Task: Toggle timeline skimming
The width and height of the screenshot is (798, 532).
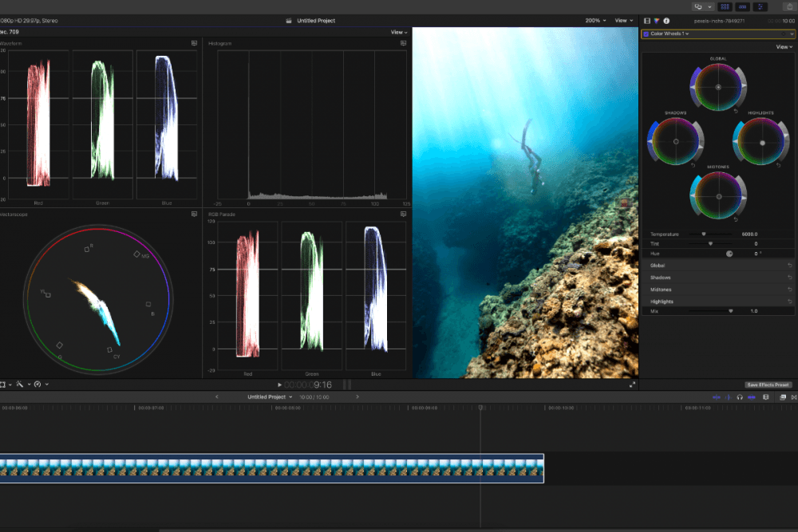Action: 717,397
